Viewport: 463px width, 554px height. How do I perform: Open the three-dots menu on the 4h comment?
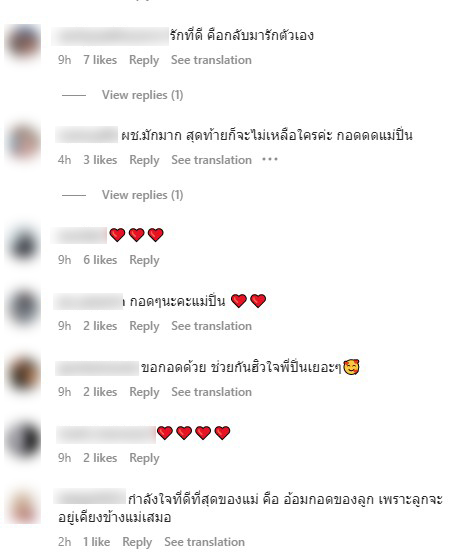point(270,160)
